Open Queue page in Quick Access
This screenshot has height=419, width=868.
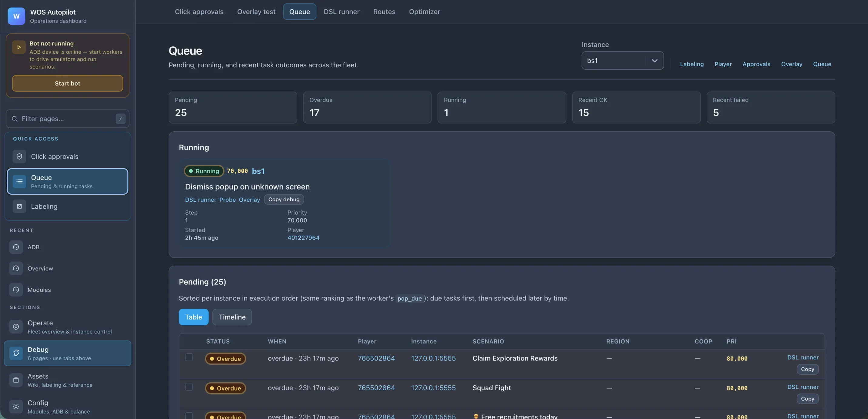(67, 182)
